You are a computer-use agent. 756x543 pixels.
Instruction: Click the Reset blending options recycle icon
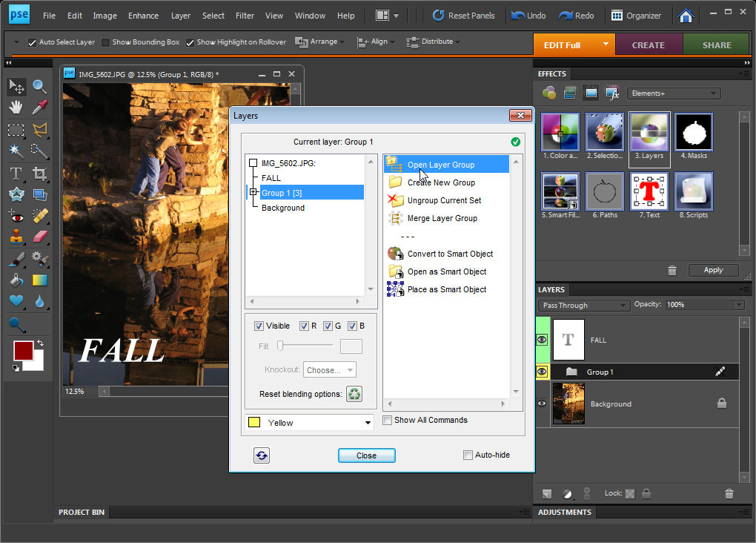pos(354,394)
